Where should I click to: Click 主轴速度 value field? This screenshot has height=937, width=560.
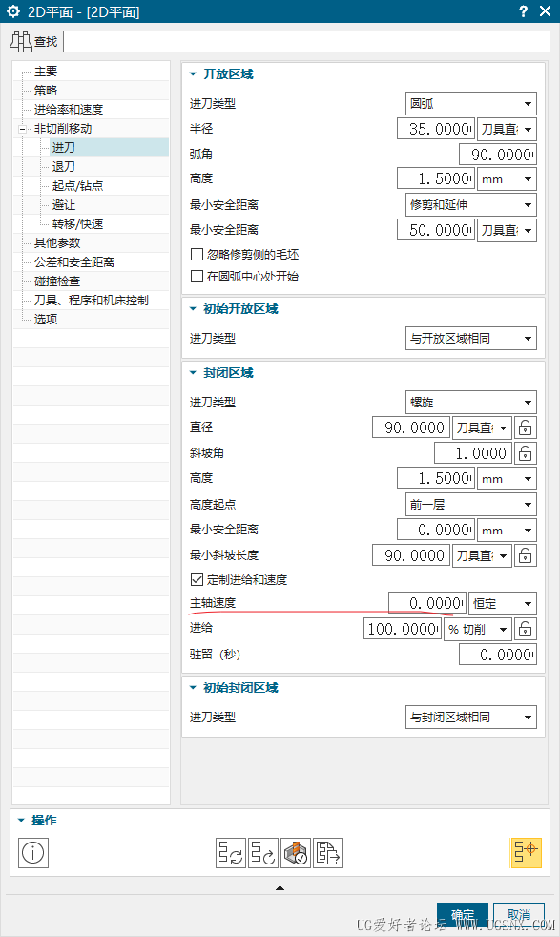[x=427, y=604]
